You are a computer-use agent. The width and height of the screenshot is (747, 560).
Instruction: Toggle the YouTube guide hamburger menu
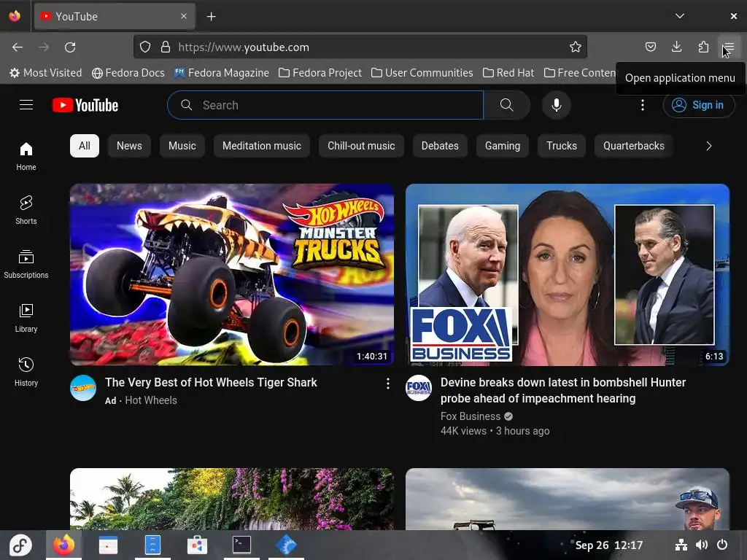pos(26,105)
